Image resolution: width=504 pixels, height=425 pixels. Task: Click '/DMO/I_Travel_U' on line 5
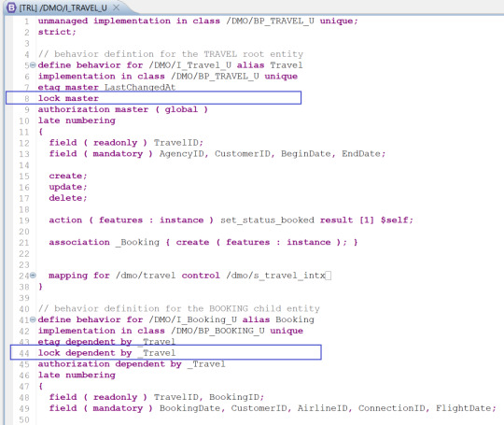pyautogui.click(x=190, y=65)
